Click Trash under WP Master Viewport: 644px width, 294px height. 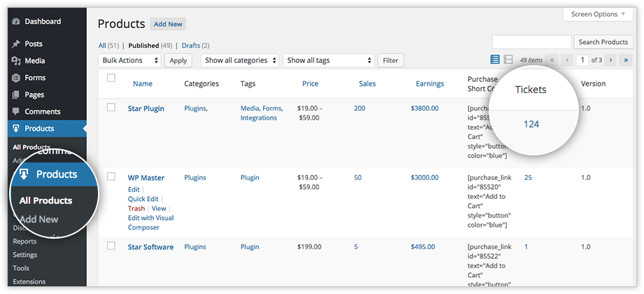tap(136, 209)
